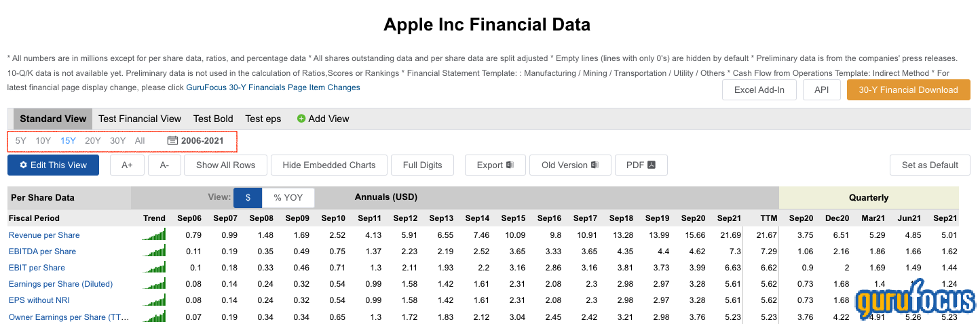Click the EPS without NRI trend sparkline
This screenshot has width=980, height=324.
click(x=154, y=300)
